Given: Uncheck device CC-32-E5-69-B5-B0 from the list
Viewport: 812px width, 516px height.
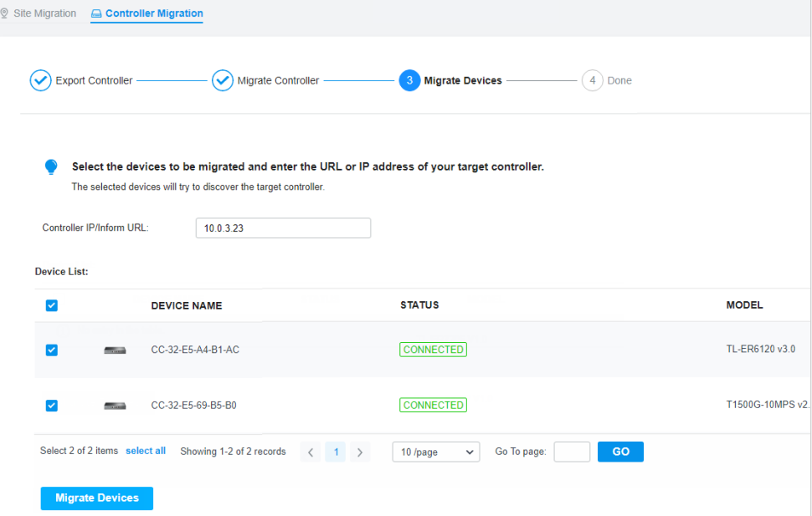Looking at the screenshot, I should tap(51, 405).
